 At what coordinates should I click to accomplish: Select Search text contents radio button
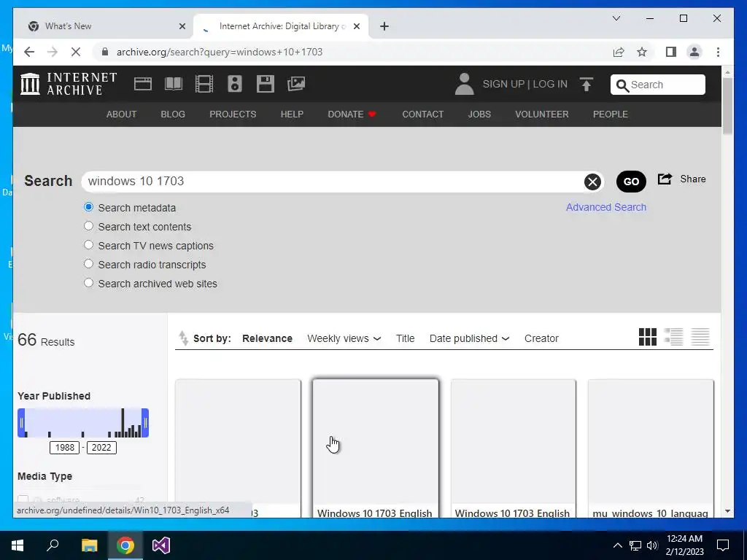coord(88,226)
